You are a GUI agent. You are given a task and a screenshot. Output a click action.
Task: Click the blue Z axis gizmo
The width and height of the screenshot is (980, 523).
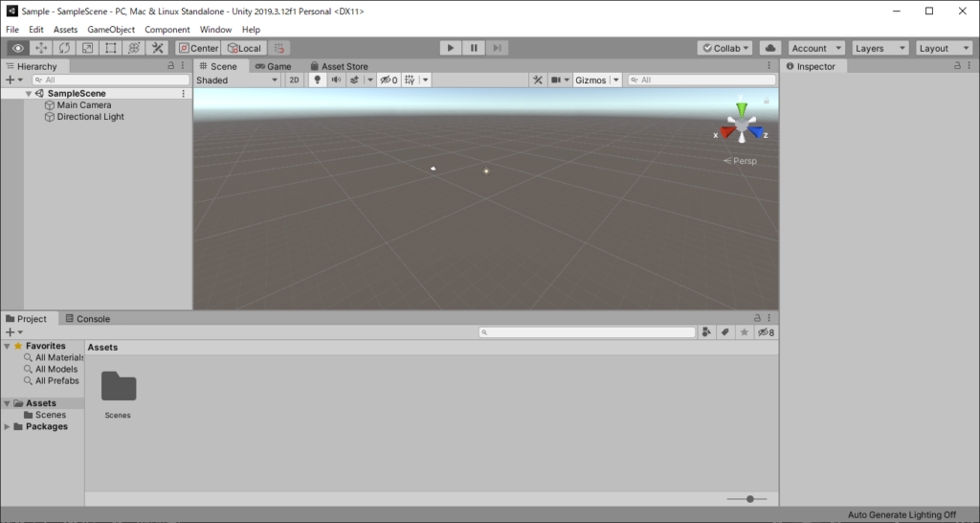pyautogui.click(x=756, y=132)
